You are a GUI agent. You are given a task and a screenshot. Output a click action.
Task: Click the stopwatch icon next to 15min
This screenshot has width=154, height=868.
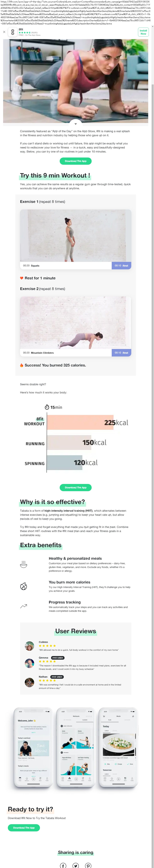pos(47,407)
